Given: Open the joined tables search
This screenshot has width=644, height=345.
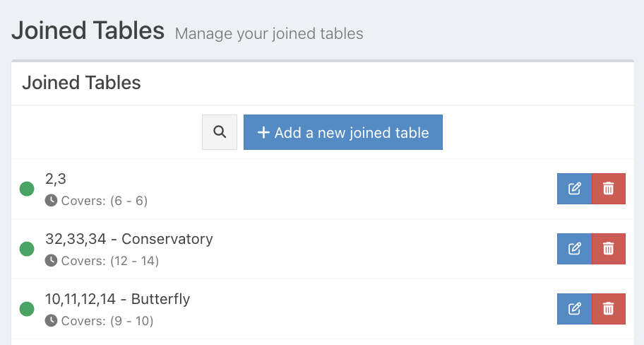Looking at the screenshot, I should coord(220,132).
